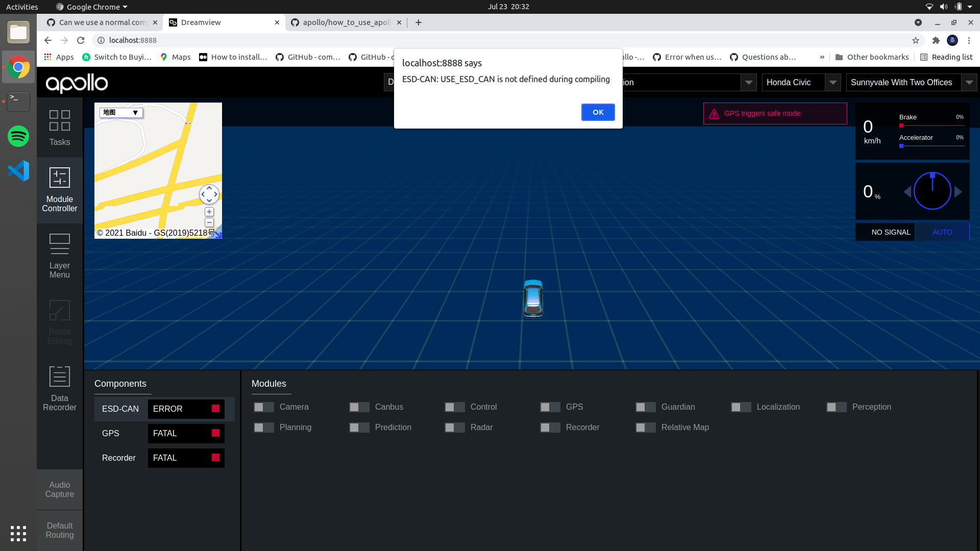
Task: Open Chrome's three-dot menu
Action: click(969, 40)
